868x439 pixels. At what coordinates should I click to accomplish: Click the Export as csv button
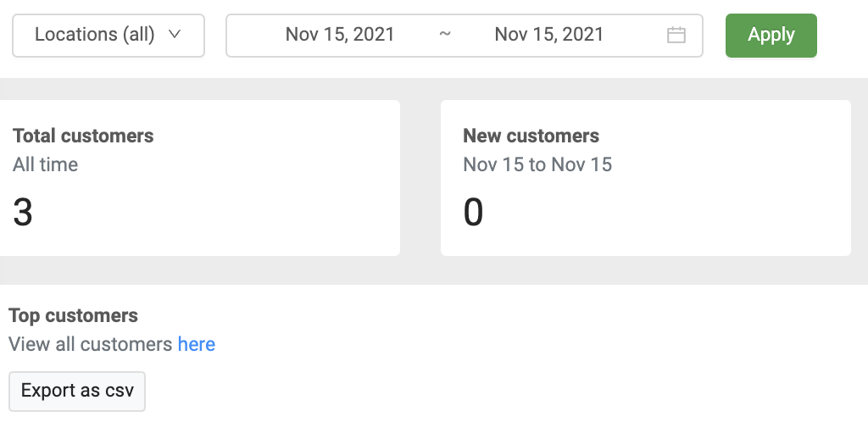click(x=77, y=391)
